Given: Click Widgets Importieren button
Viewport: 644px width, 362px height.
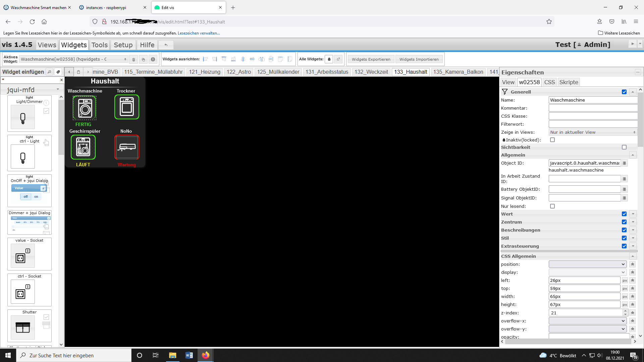Looking at the screenshot, I should (419, 59).
